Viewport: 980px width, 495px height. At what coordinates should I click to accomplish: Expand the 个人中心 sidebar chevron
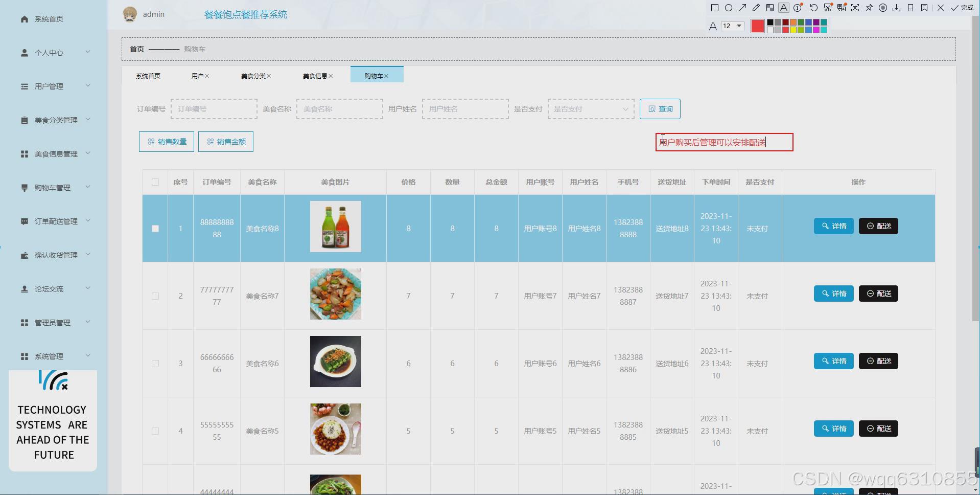[88, 52]
